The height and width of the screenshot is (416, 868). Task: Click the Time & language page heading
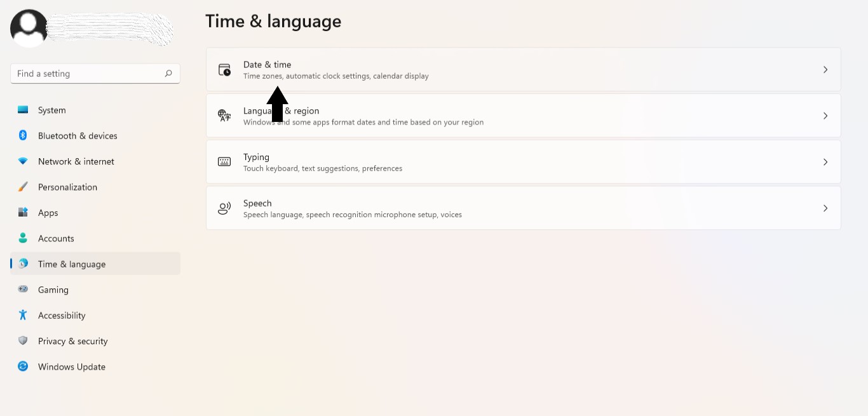tap(273, 21)
